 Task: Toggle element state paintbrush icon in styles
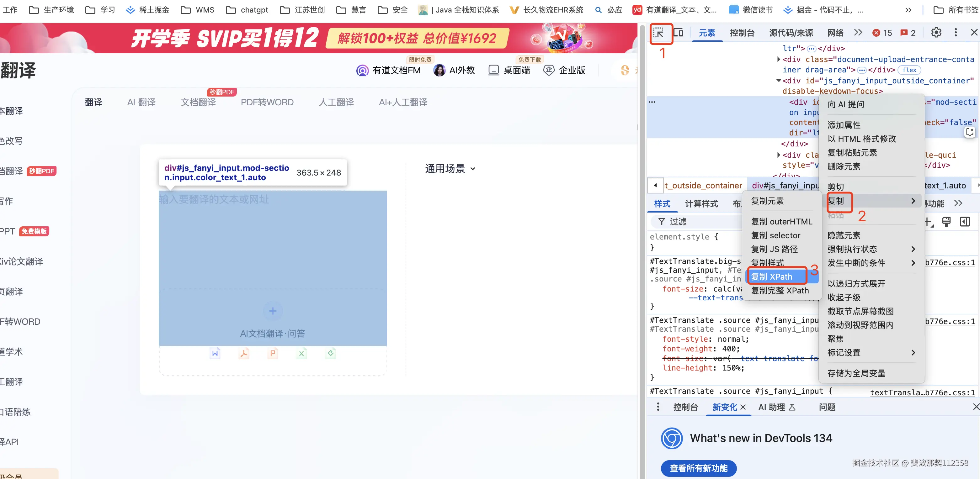946,222
